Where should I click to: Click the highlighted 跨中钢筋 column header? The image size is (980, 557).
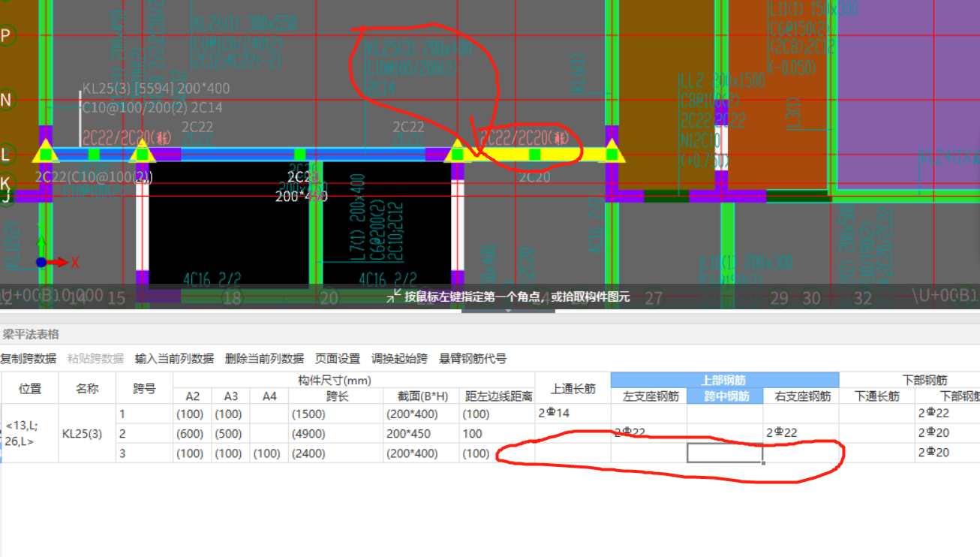point(726,396)
